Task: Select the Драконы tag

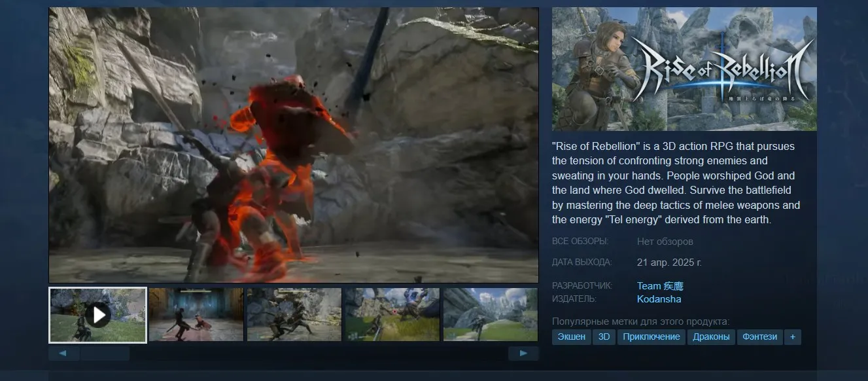Action: point(711,337)
